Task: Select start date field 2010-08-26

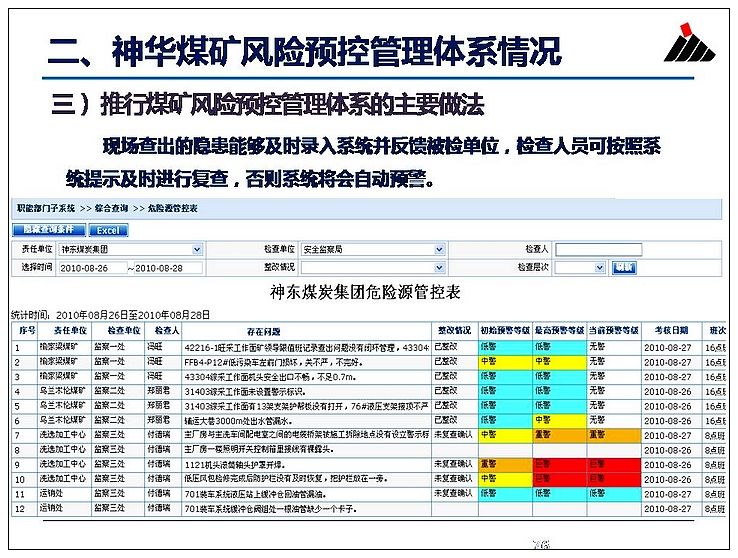Action: (x=93, y=268)
